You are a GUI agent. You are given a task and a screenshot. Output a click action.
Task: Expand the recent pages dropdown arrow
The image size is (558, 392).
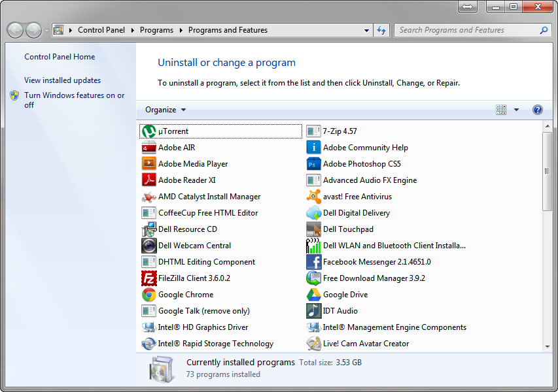46,31
